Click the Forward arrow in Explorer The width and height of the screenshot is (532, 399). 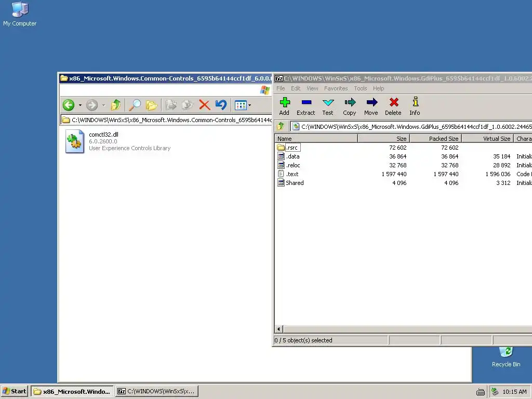92,105
